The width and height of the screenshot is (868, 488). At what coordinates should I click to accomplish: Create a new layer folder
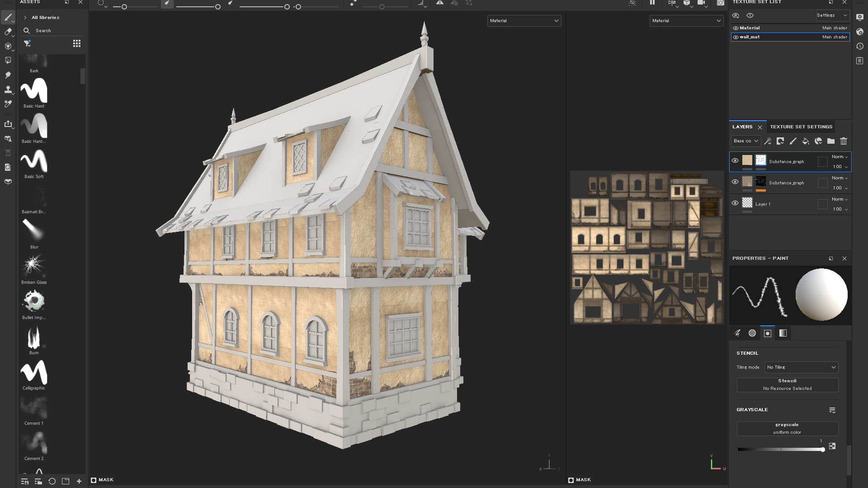[831, 141]
